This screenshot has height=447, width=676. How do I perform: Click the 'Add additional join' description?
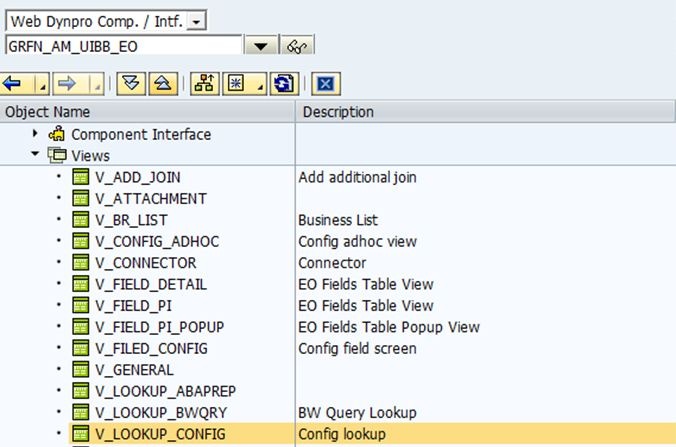pyautogui.click(x=357, y=177)
